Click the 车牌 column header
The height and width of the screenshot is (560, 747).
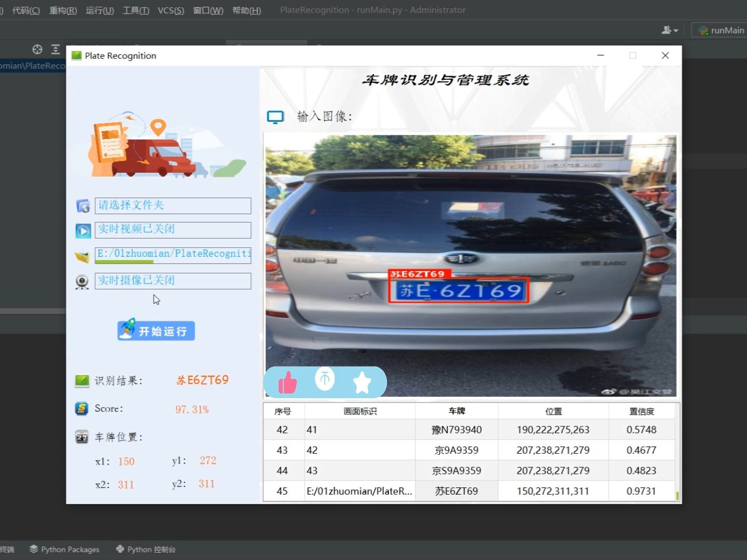[x=457, y=411]
